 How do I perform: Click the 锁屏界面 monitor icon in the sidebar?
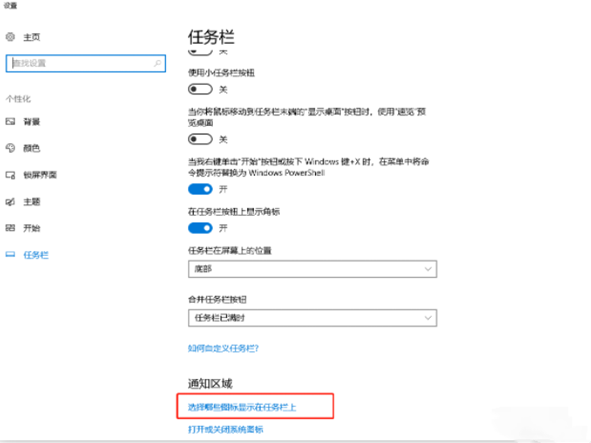coord(10,175)
